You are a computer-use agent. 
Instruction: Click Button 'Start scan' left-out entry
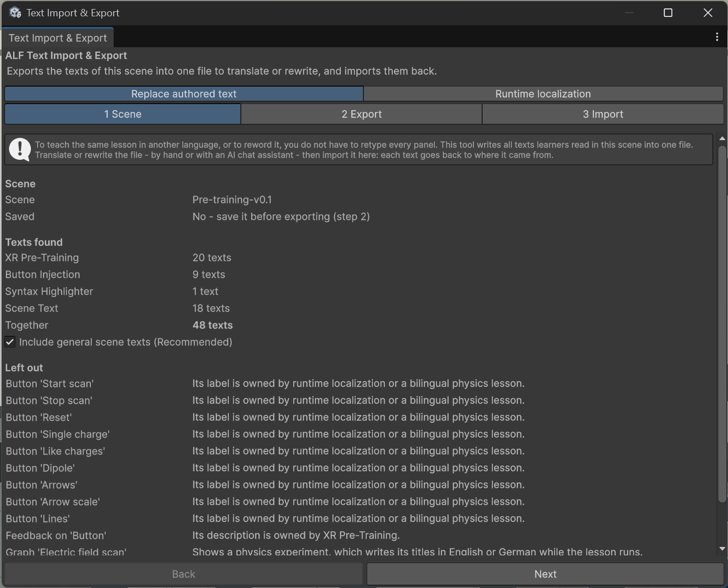pos(50,384)
